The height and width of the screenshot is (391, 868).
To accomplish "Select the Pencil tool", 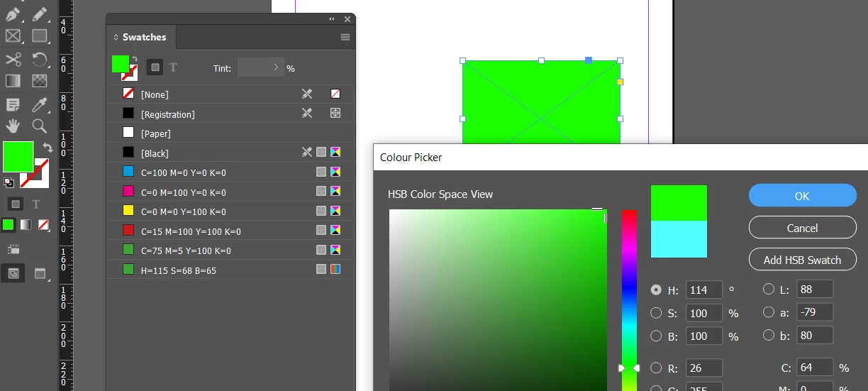I will (40, 14).
